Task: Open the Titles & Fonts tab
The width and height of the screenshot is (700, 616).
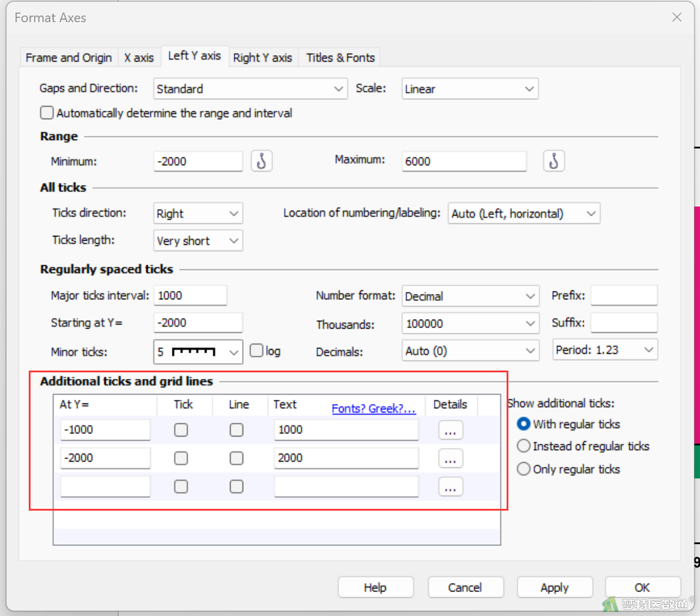Action: coord(340,57)
